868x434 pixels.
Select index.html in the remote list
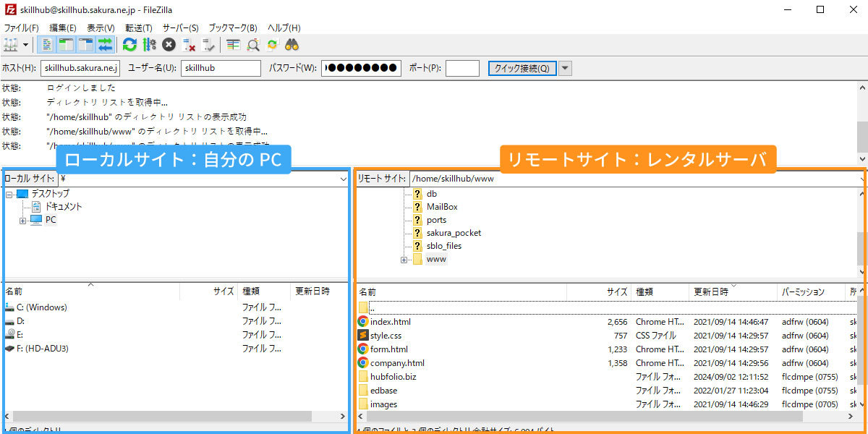tap(390, 322)
